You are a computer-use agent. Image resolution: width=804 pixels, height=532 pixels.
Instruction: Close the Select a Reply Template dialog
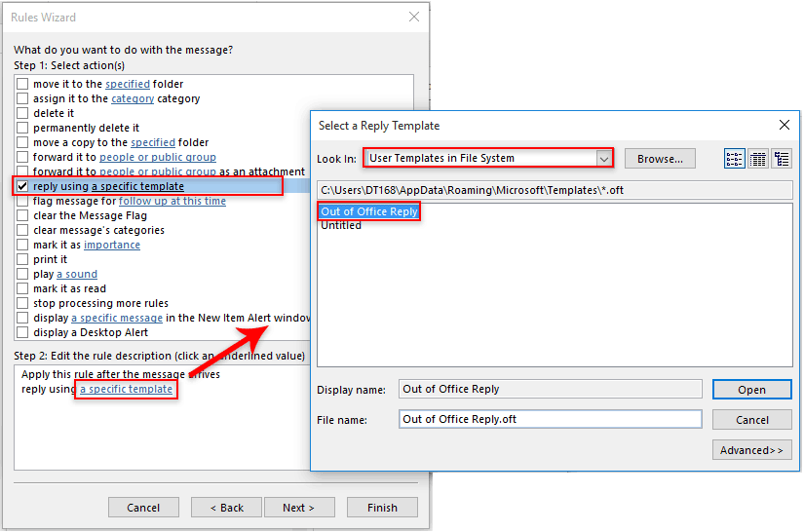click(784, 125)
